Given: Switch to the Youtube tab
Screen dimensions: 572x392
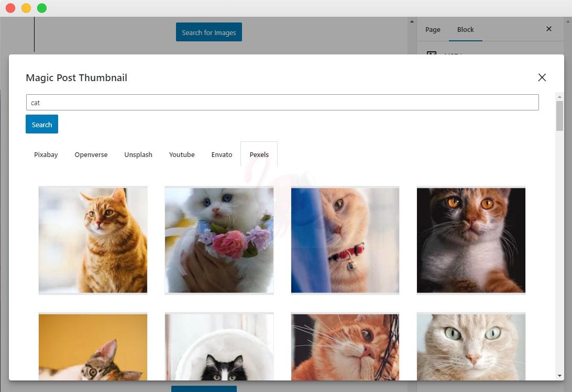Looking at the screenshot, I should [182, 154].
